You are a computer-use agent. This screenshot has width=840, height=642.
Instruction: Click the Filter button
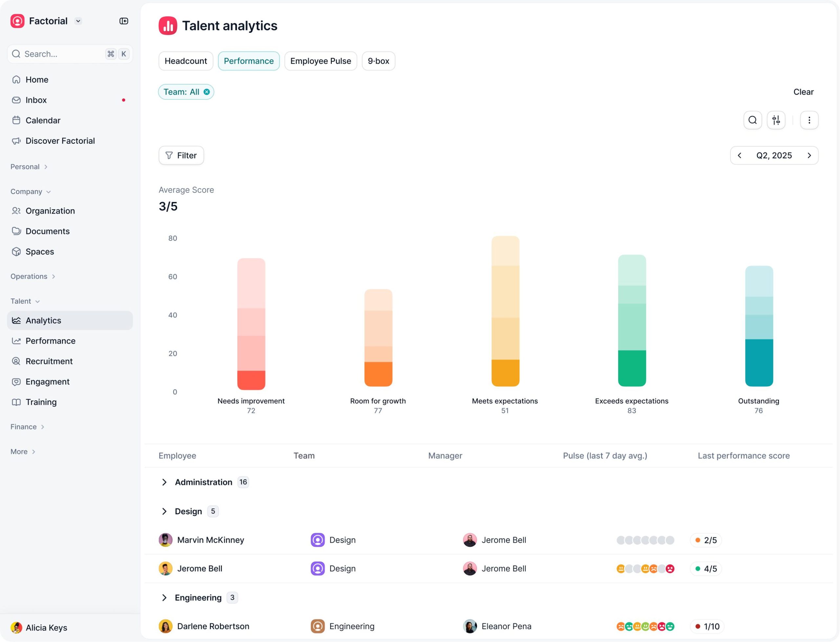(181, 156)
